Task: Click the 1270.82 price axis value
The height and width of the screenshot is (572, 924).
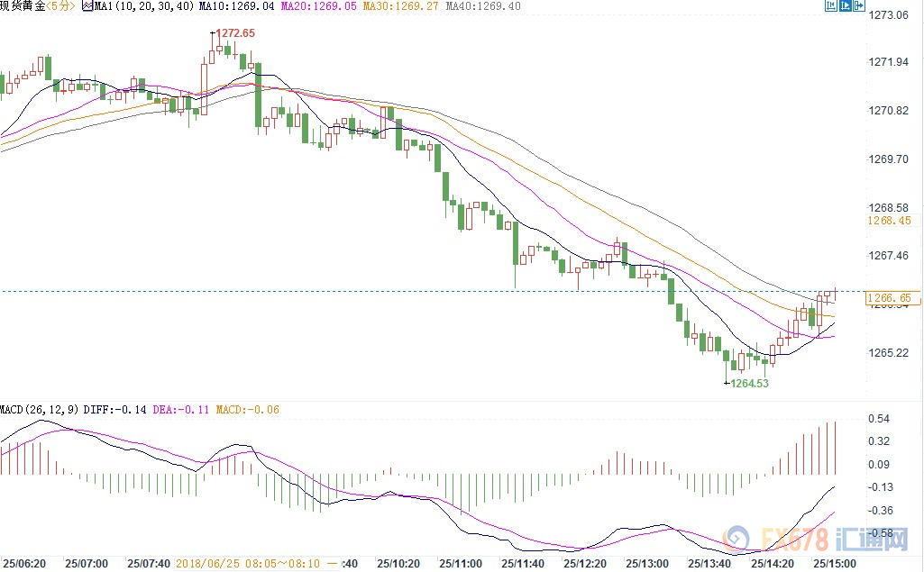Action: coord(889,111)
